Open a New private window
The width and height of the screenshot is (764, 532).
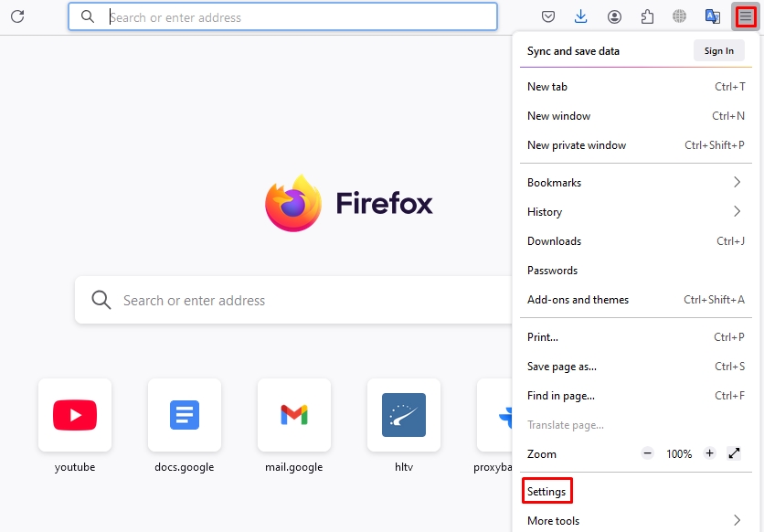tap(636, 145)
